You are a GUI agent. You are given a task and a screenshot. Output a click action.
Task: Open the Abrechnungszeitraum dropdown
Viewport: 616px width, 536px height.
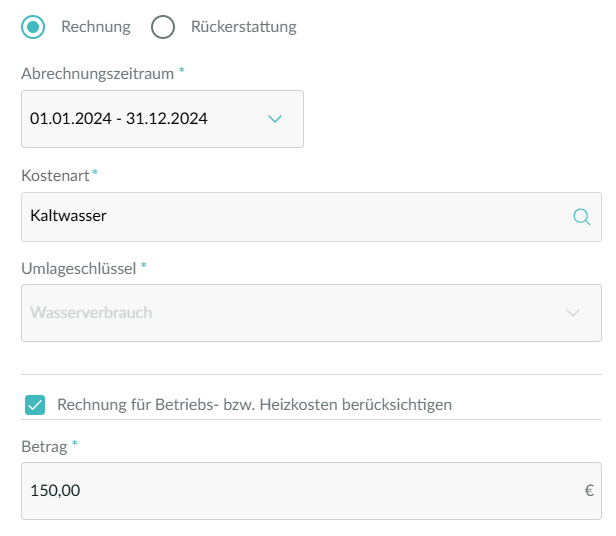162,119
